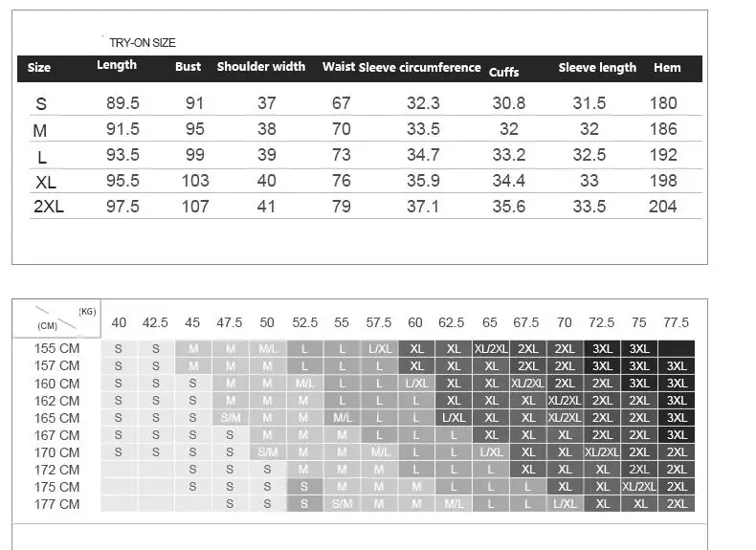This screenshot has height=550, width=756.
Task: Click the bust value 103
Action: pos(195,181)
